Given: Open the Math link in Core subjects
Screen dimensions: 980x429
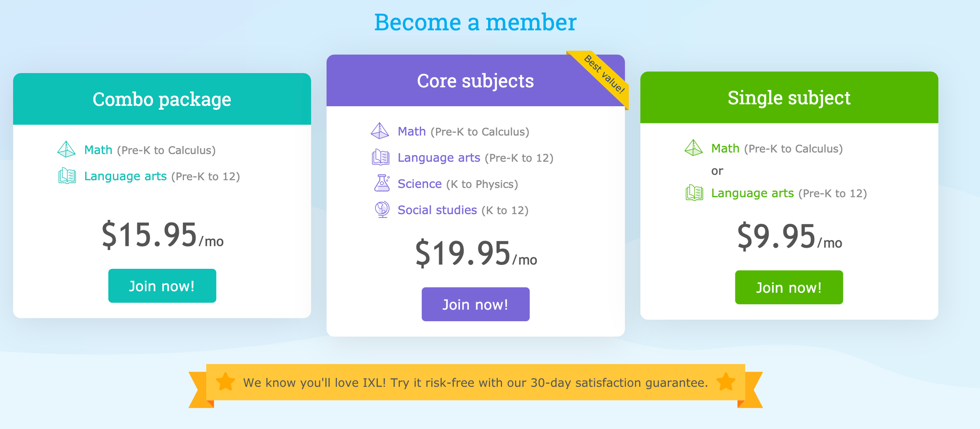Looking at the screenshot, I should point(412,131).
